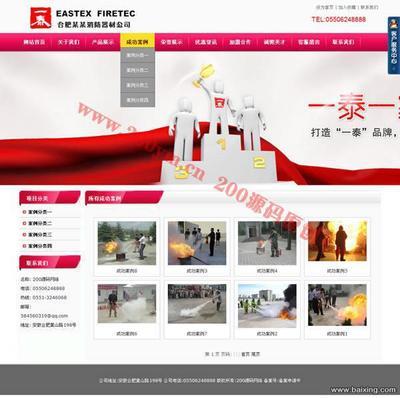Open the 成功案例6 photo thumbnail

tap(127, 303)
